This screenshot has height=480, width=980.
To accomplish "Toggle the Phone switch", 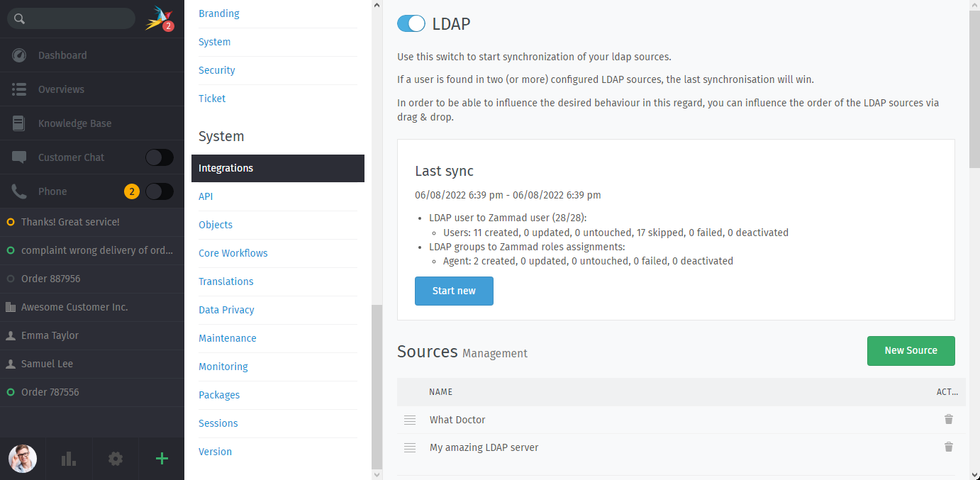I will (159, 191).
